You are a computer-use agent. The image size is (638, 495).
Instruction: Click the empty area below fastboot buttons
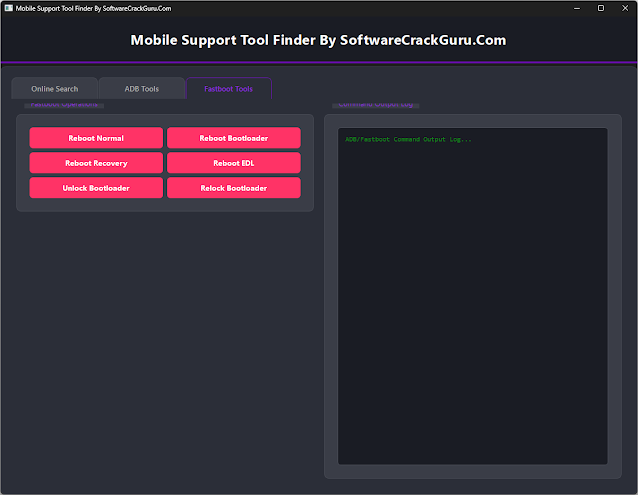[165, 340]
